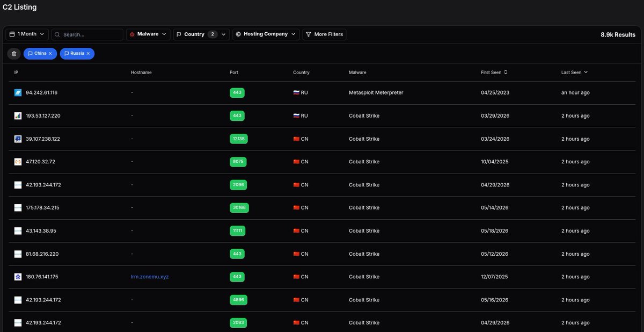644x332 pixels.
Task: Click the provider icon beside 193.53.127.220
Action: 18,116
